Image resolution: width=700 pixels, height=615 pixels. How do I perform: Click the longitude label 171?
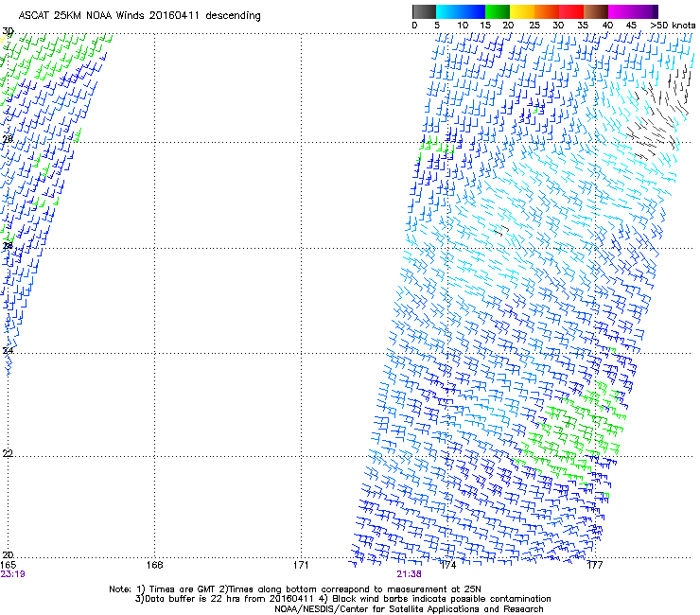pos(302,565)
